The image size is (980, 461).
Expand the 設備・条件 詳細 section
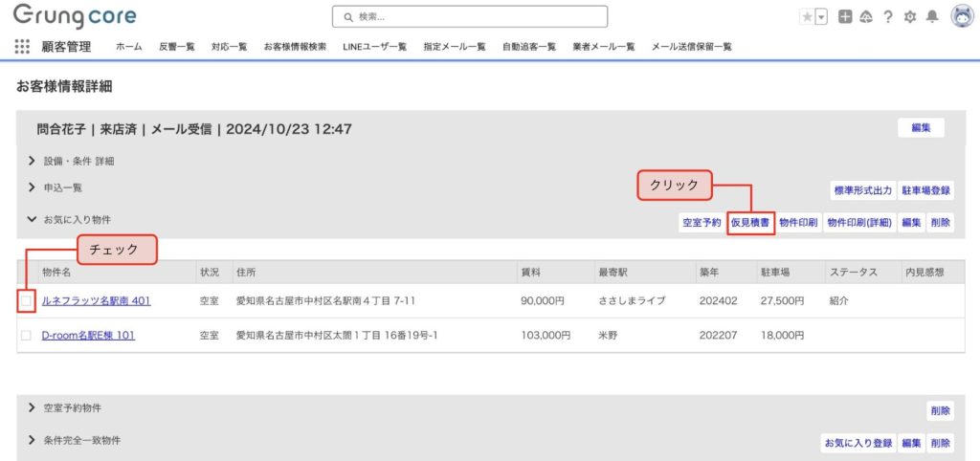32,161
